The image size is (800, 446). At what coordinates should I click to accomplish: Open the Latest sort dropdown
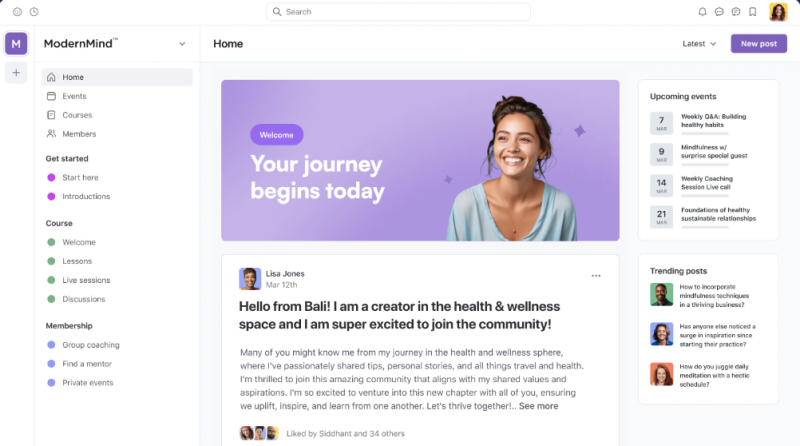point(699,44)
